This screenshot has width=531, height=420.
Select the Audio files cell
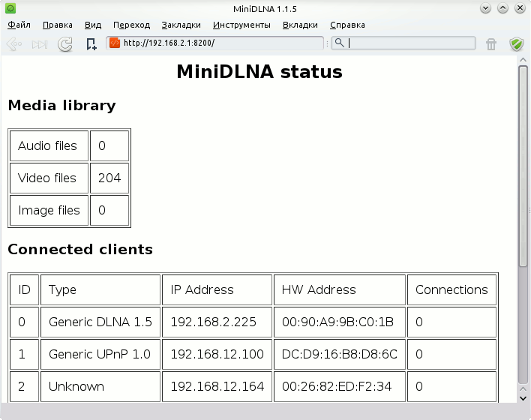(x=49, y=146)
